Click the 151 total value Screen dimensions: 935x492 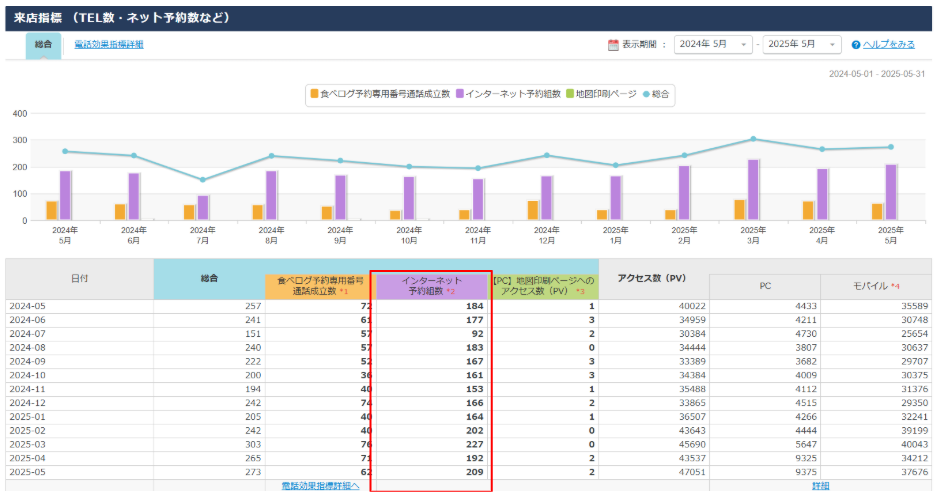coord(253,333)
